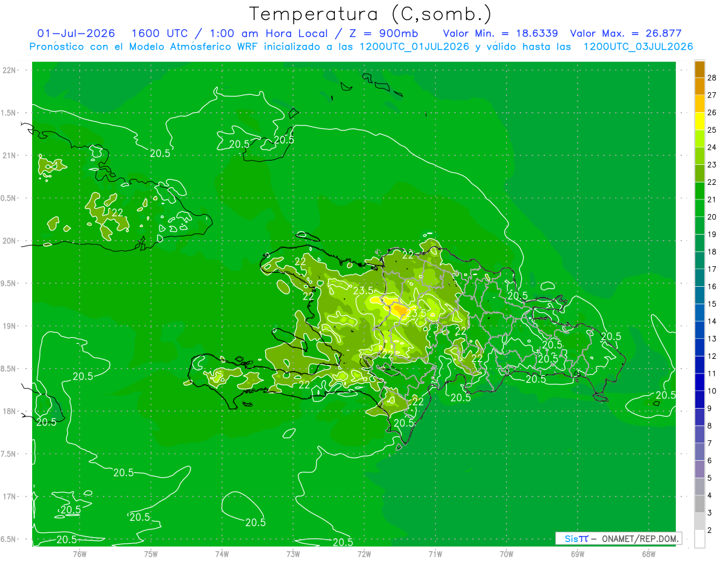Image resolution: width=728 pixels, height=562 pixels.
Task: Click the "Valor Max. = 26.877" readout
Action: coord(626,33)
